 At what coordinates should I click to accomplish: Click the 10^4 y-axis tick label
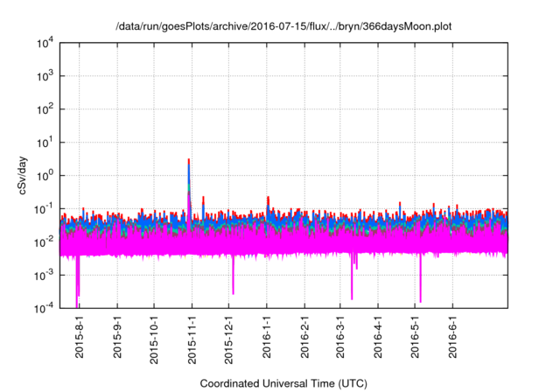coord(44,43)
